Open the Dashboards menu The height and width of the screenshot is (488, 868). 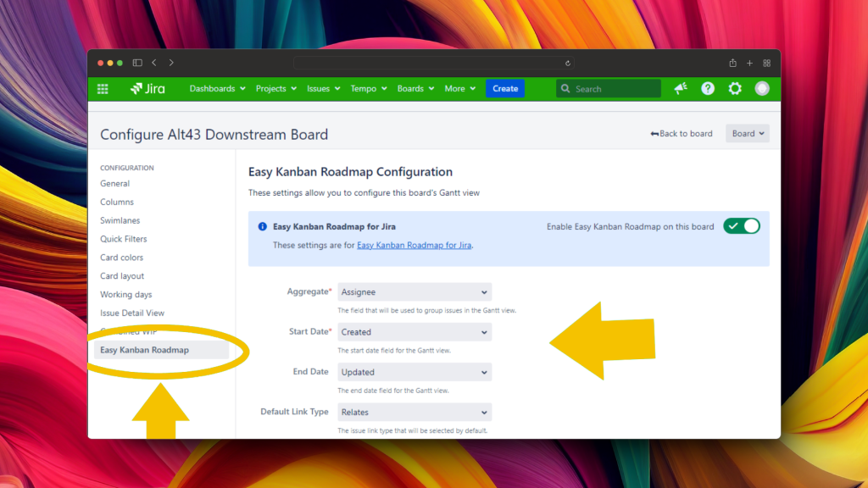pos(217,89)
